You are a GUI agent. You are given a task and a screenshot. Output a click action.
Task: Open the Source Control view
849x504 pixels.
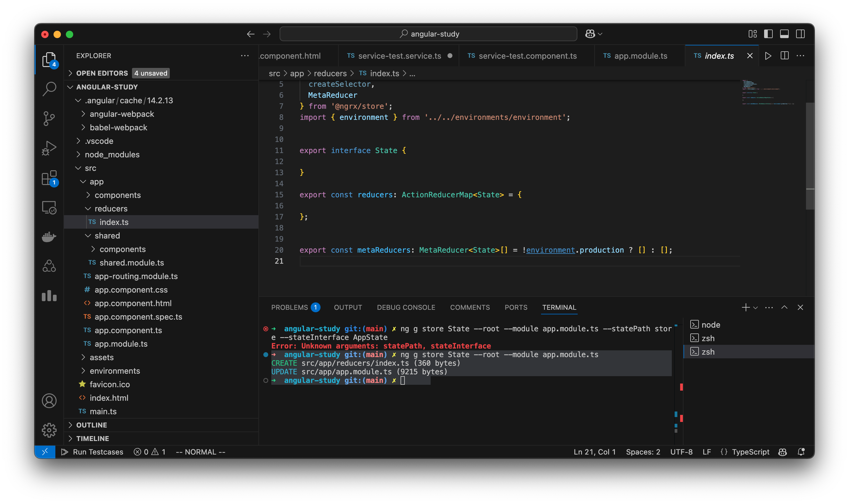(x=49, y=118)
